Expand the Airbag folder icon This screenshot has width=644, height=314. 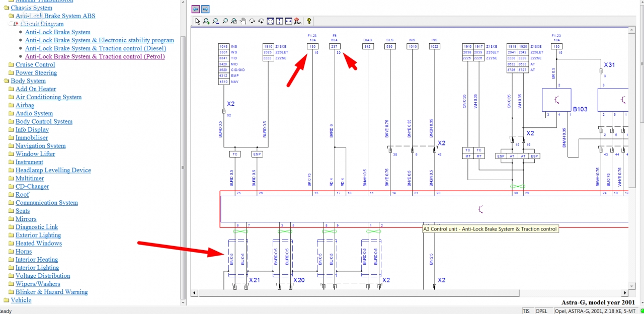[x=11, y=106]
